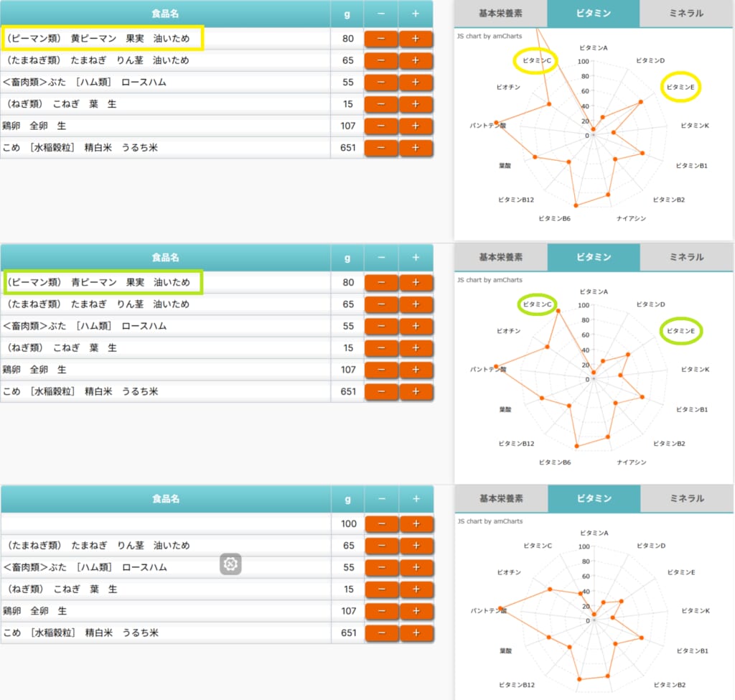
Task: Open 基本栄養素 tab beside 青ピーマン table
Action: click(x=500, y=257)
